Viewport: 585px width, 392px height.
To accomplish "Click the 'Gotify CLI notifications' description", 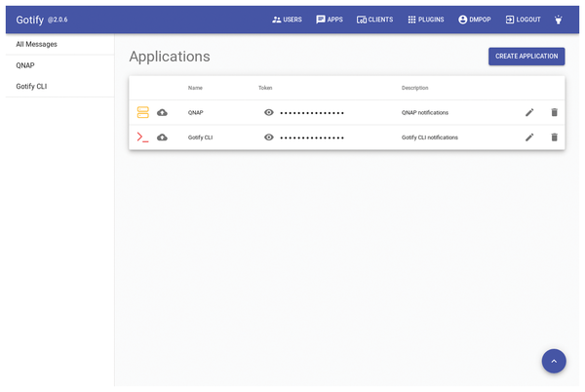I will pyautogui.click(x=430, y=137).
